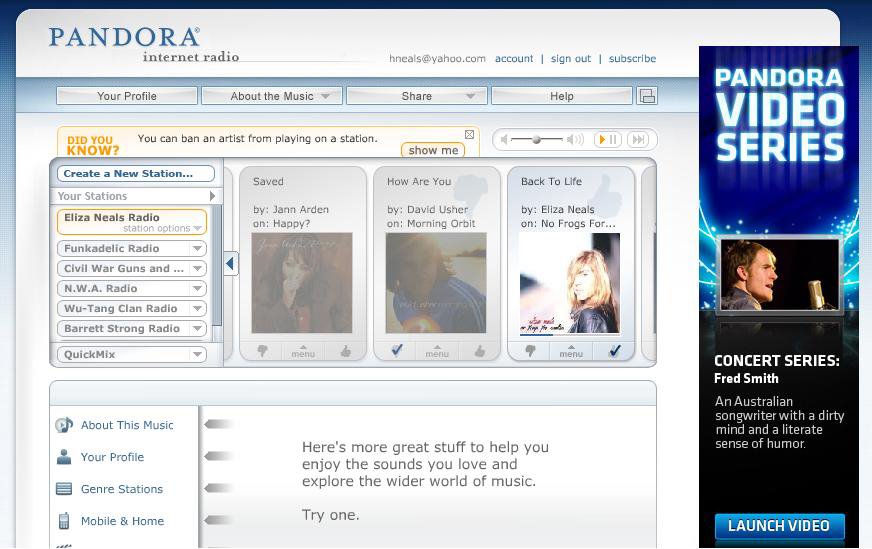Viewport: 872px width, 549px height.
Task: Expand the Your Stations arrow
Action: click(212, 196)
